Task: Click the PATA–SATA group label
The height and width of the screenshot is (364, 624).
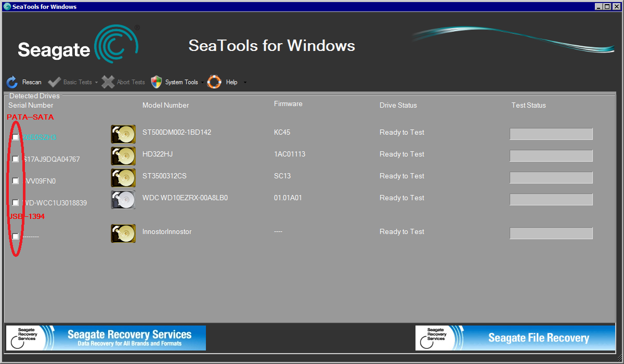Action: click(30, 117)
